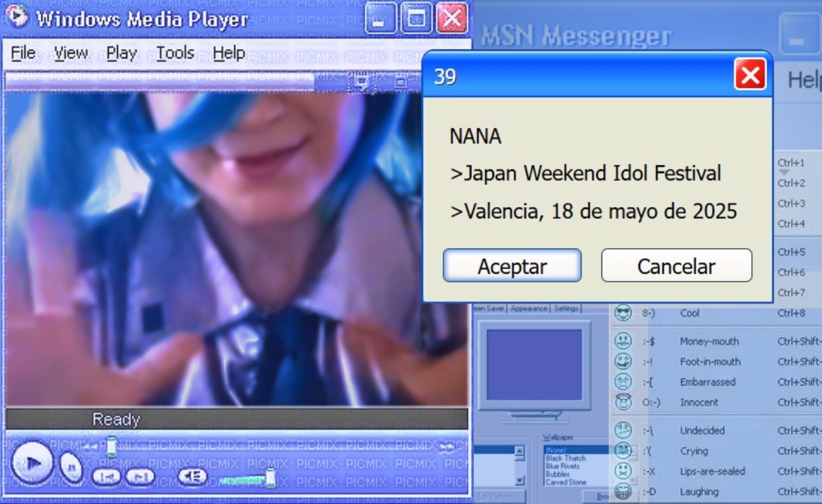
Task: Close the '39' dialog with the red X
Action: click(x=750, y=74)
